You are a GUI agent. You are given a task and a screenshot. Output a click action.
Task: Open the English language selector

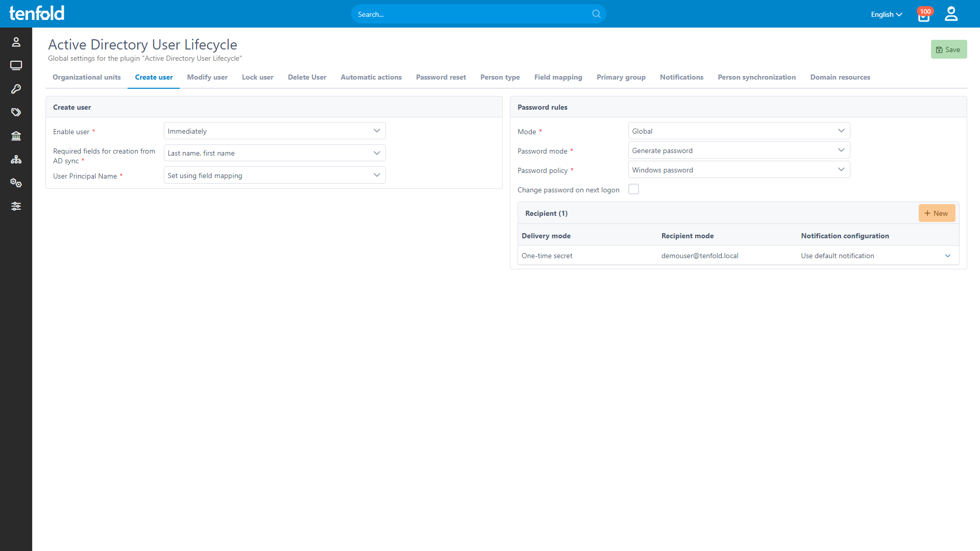tap(887, 14)
